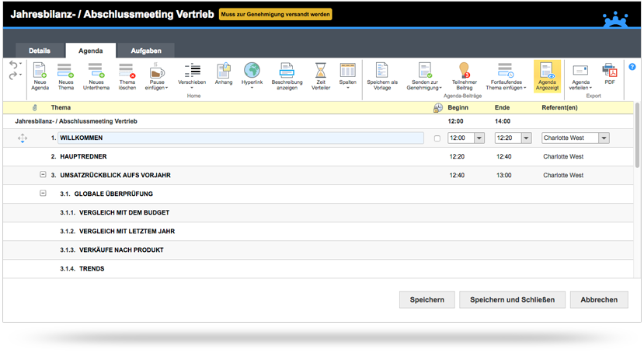Open Zeit Verteiler hourglass tool
Image resolution: width=644 pixels, height=353 pixels.
[321, 76]
